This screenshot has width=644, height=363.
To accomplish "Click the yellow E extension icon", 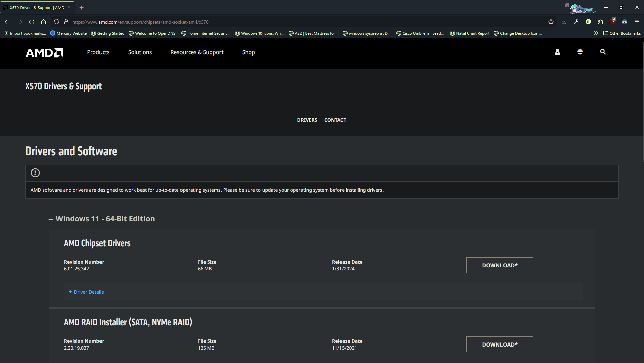I will tap(588, 22).
